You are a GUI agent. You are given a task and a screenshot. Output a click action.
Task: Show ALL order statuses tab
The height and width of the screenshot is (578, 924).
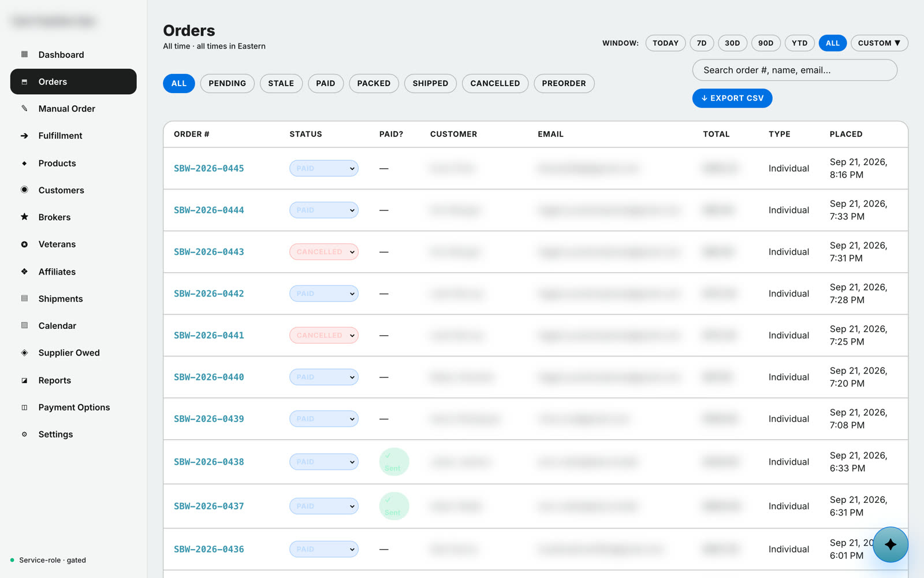pyautogui.click(x=179, y=83)
